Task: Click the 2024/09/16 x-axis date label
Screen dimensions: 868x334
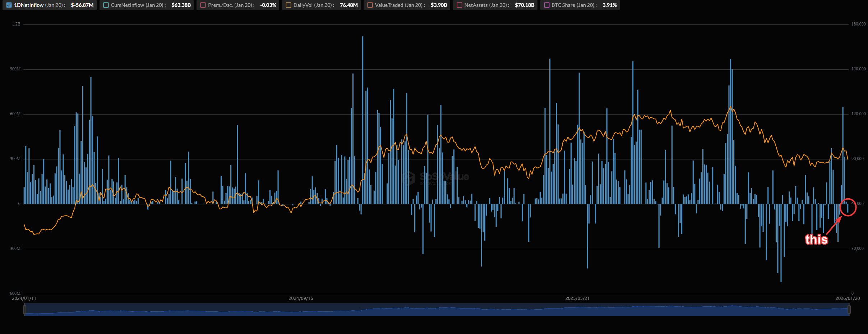Action: click(301, 298)
